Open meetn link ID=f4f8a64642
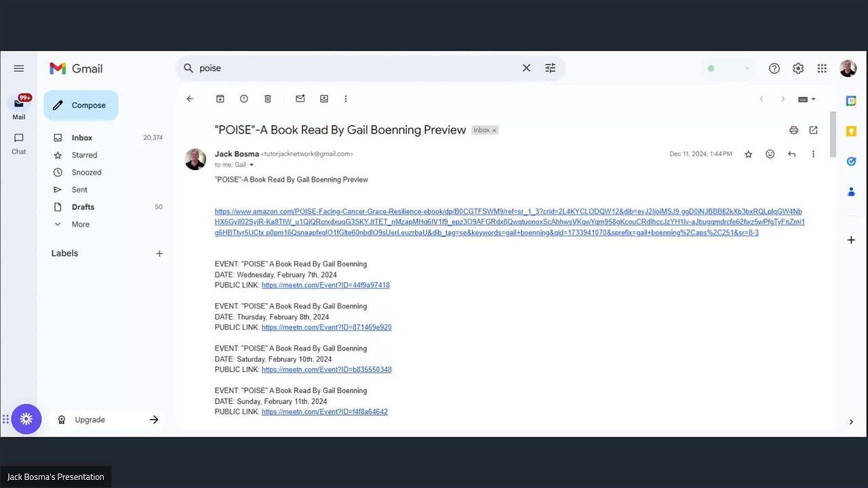 coord(324,411)
